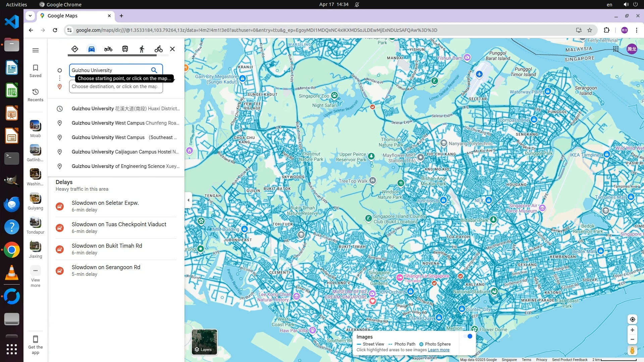Open the main hamburger menu
This screenshot has height=362, width=644.
36,50
